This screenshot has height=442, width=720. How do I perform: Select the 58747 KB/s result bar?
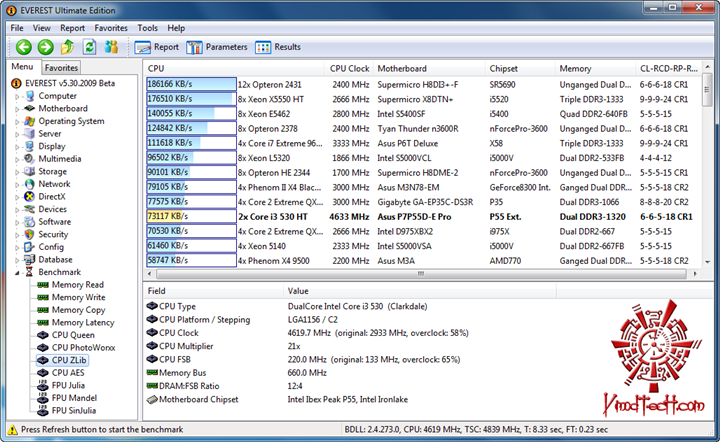click(191, 260)
